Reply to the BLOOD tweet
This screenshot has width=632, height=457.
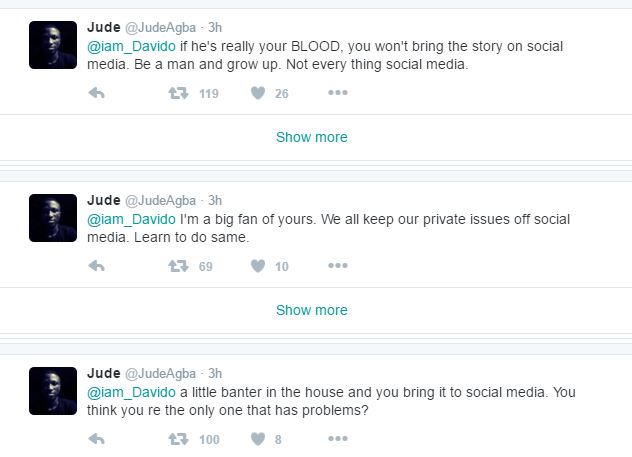[97, 93]
